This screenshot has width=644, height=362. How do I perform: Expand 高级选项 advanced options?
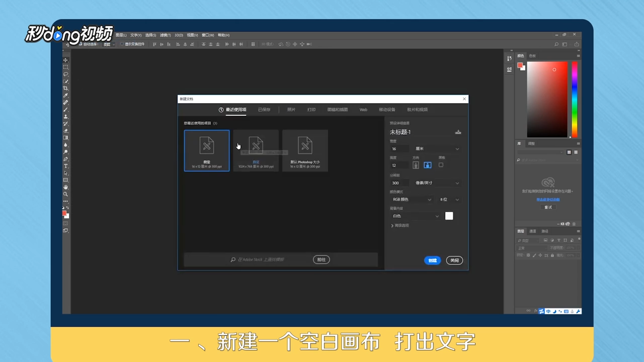click(400, 226)
